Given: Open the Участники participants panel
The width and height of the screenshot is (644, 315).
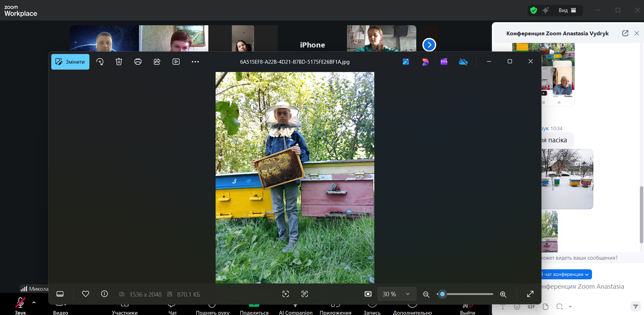Looking at the screenshot, I should [125, 309].
